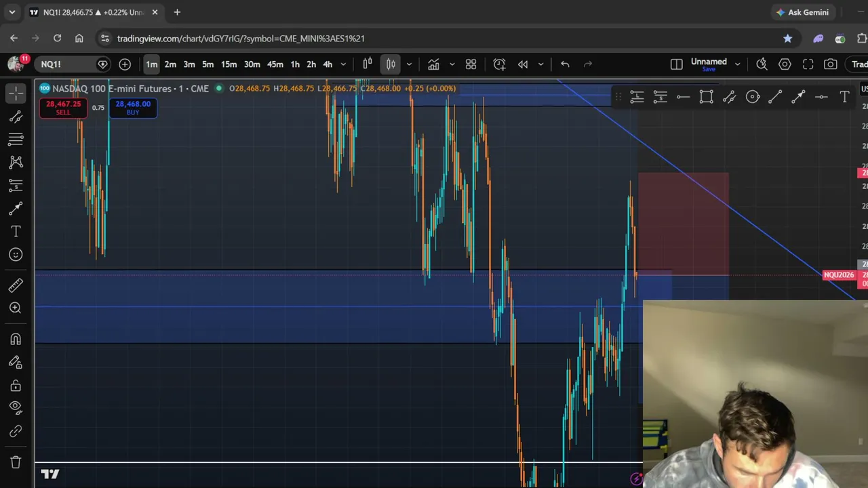Toggle drawing sync link icon
868x488 pixels.
point(16,431)
